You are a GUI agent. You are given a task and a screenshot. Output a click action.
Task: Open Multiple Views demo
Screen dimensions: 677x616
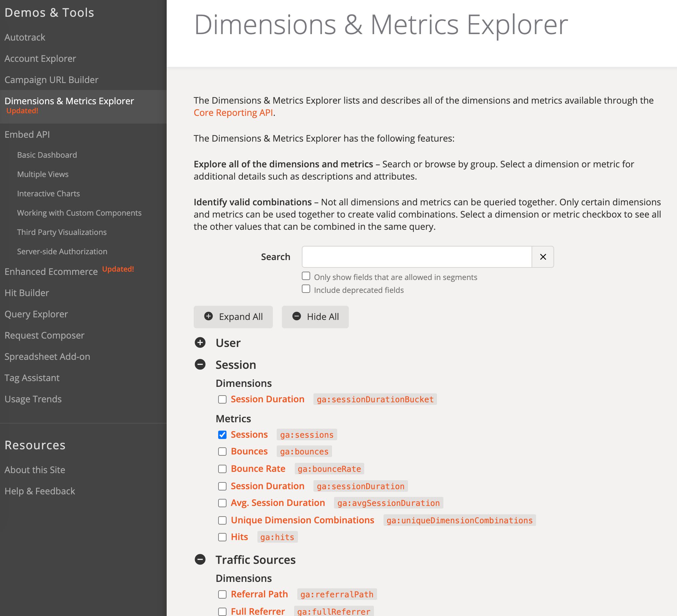[43, 174]
